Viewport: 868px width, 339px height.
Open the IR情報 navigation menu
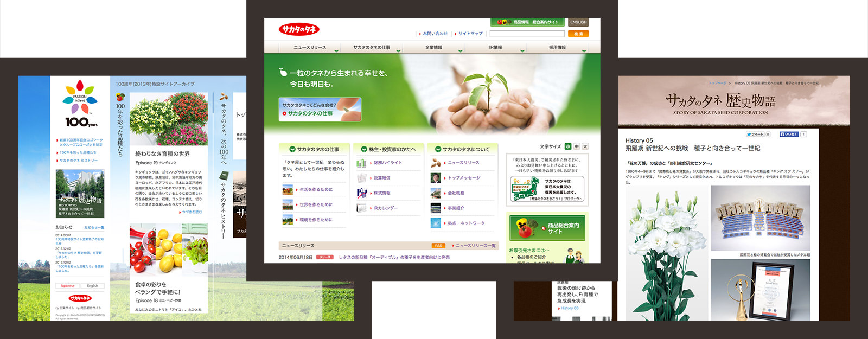495,48
